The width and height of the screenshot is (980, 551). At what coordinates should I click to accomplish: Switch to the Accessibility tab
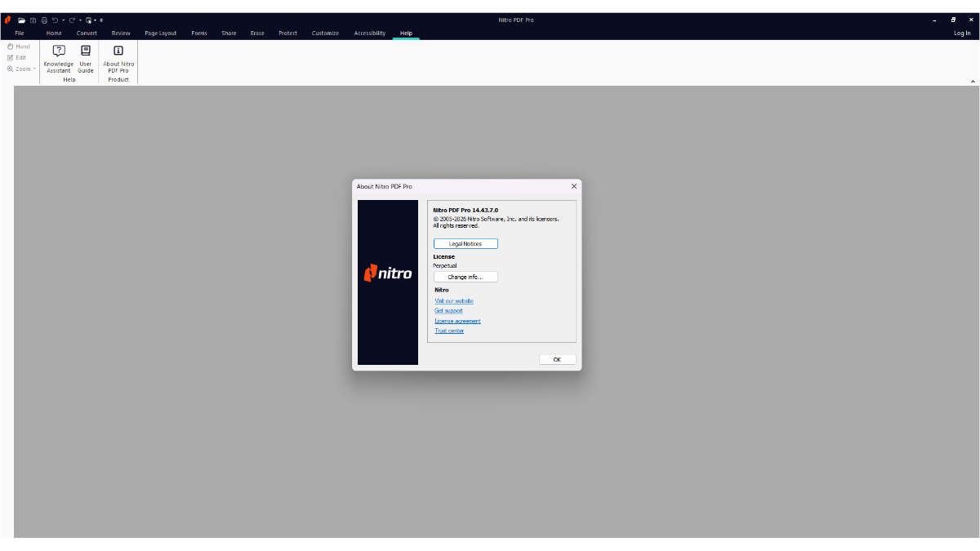click(370, 33)
